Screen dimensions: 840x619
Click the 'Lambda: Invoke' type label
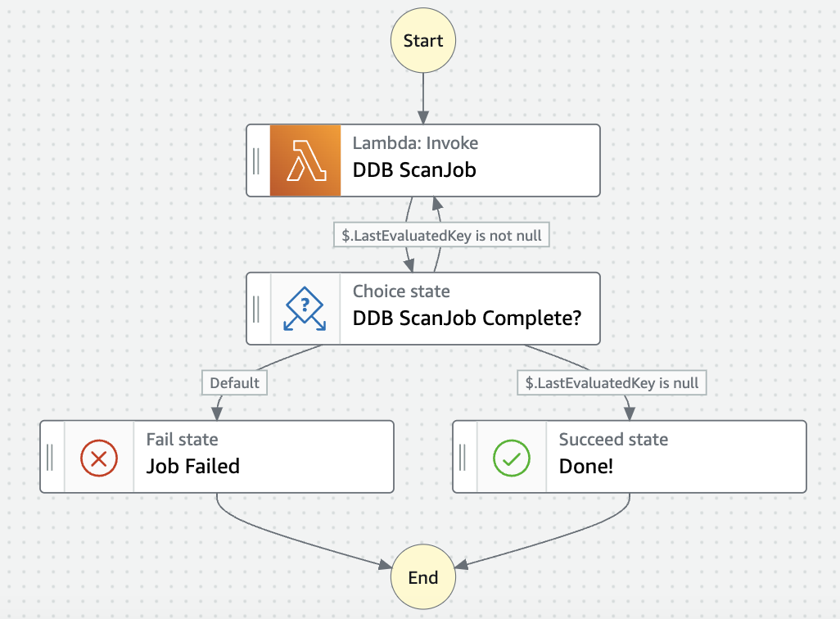[415, 143]
